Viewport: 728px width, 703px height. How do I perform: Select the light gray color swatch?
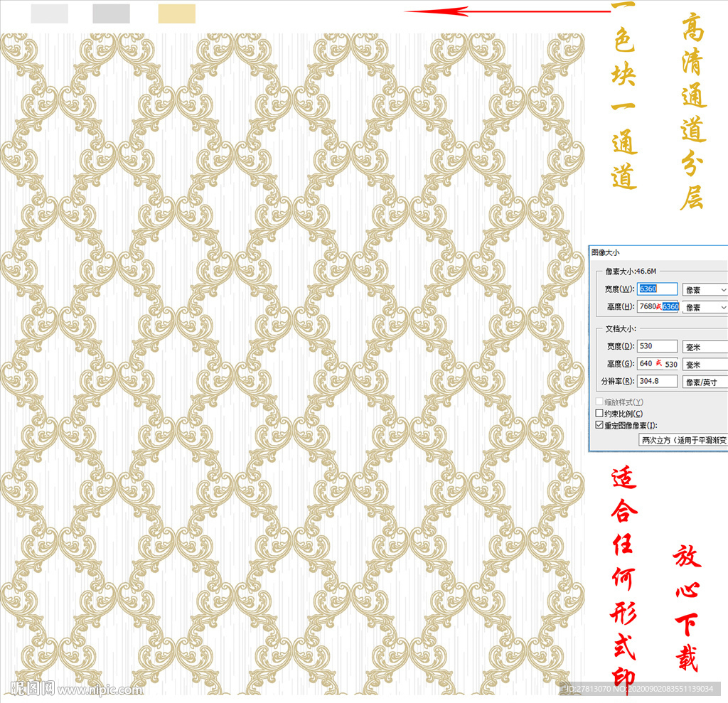point(49,14)
